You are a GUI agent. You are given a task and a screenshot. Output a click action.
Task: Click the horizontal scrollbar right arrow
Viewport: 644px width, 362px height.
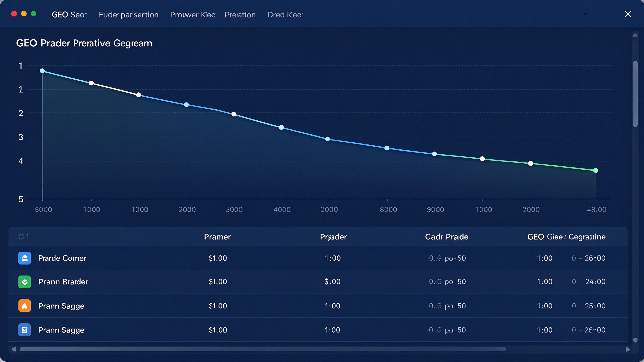[627, 349]
